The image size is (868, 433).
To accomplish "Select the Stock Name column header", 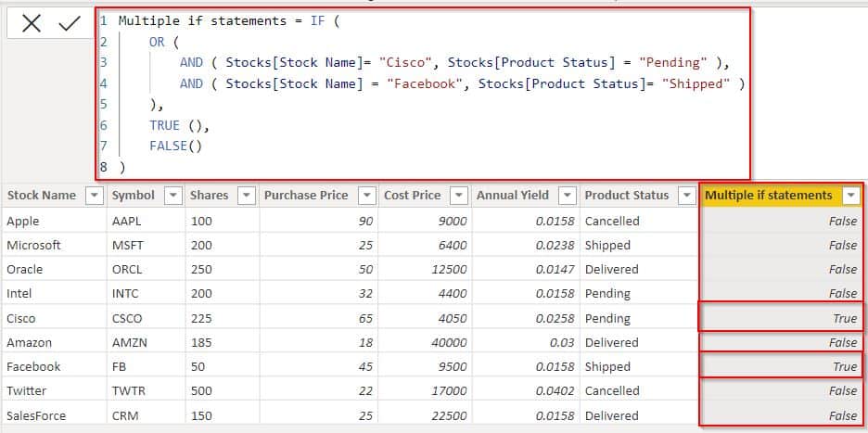I will coord(42,196).
